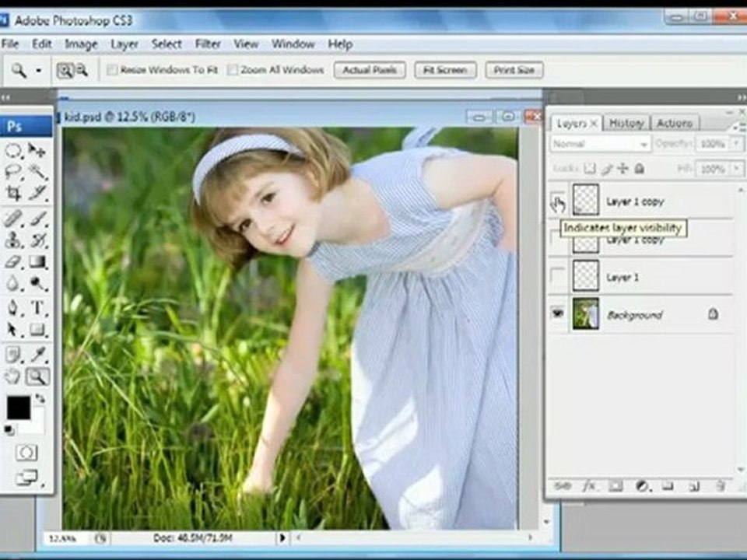Enable Resize Windows To Fit checkbox
The image size is (747, 560).
tap(112, 70)
